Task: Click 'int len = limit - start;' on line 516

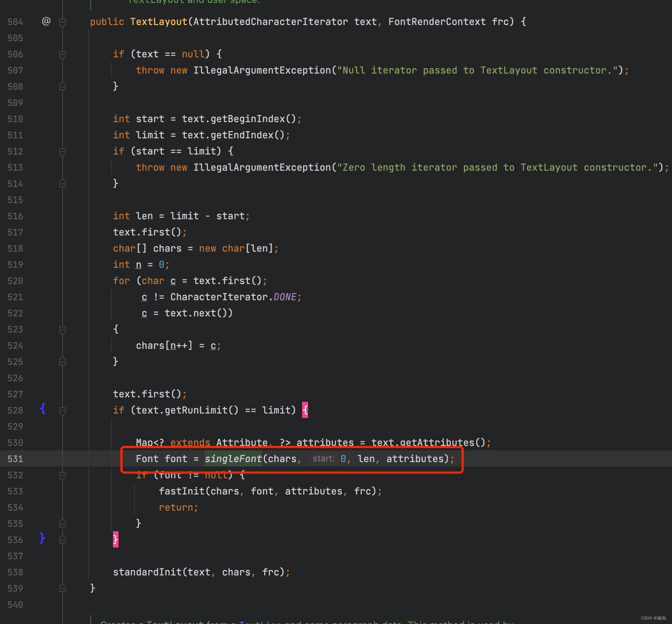Action: point(181,216)
